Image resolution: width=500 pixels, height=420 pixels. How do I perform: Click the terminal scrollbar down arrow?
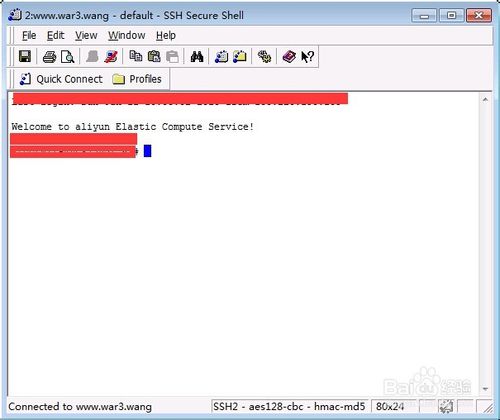pyautogui.click(x=485, y=389)
